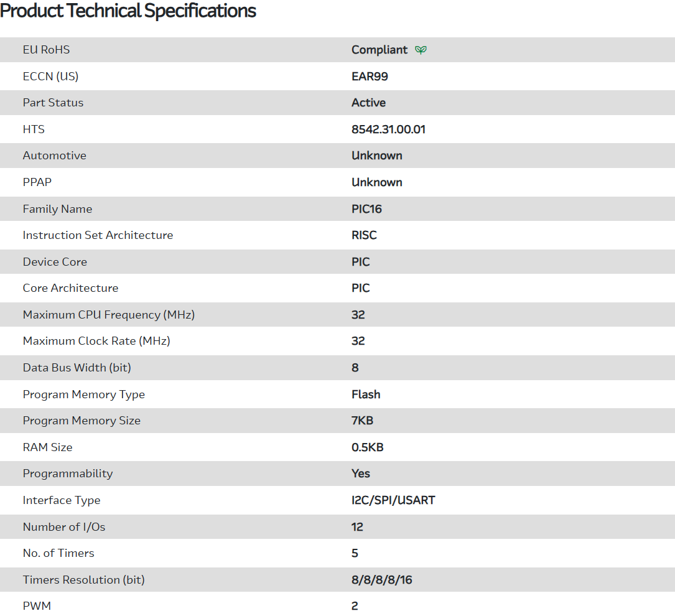Click the EAR99 ECCN value
The image size is (675, 616).
pyautogui.click(x=370, y=77)
